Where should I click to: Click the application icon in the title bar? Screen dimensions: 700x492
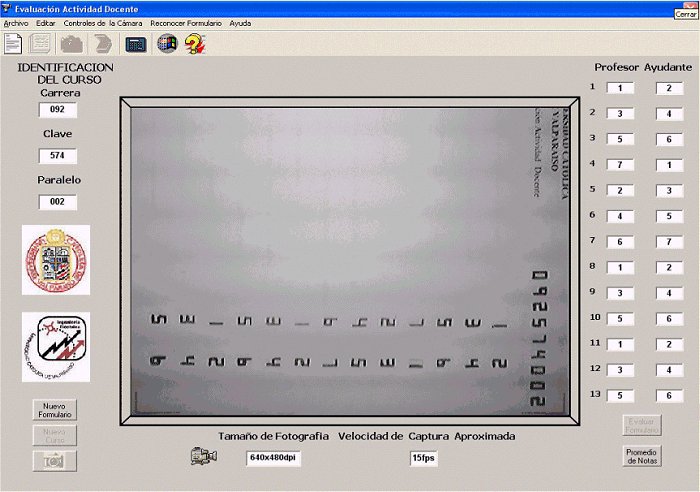click(7, 8)
